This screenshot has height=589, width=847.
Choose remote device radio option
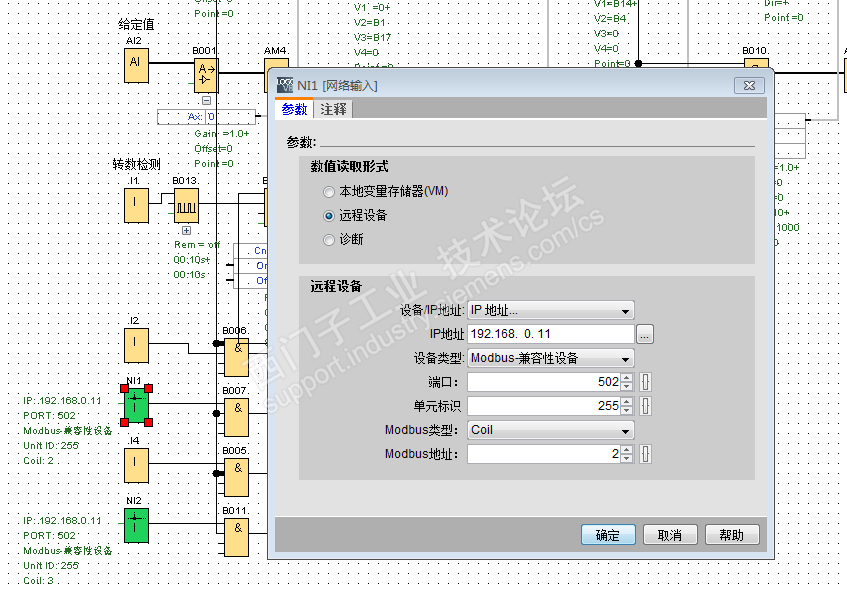[329, 216]
